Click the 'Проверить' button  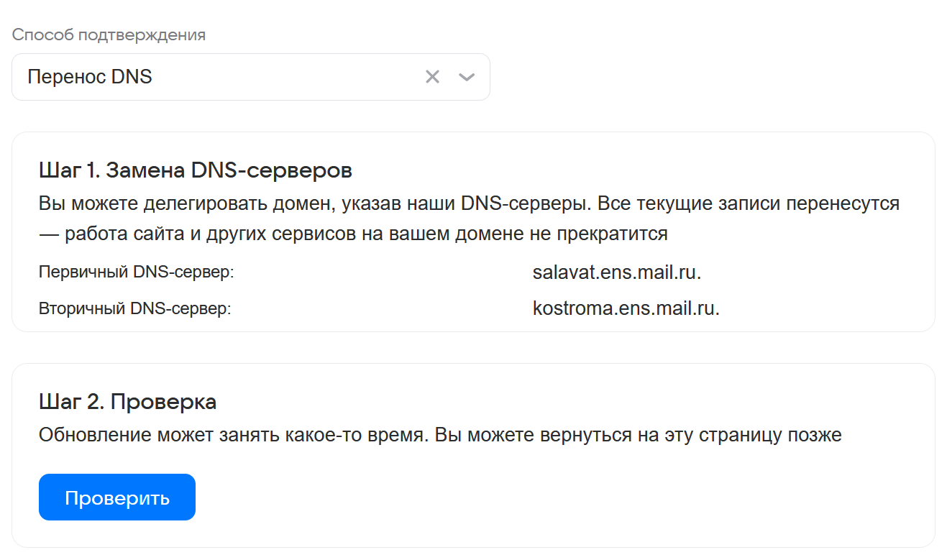coord(117,497)
